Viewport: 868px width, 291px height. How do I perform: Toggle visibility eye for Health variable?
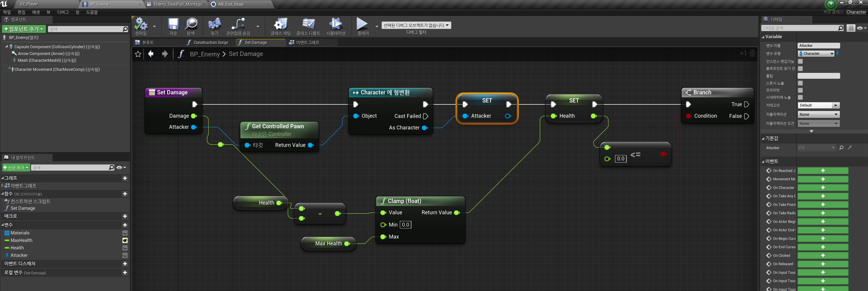125,248
